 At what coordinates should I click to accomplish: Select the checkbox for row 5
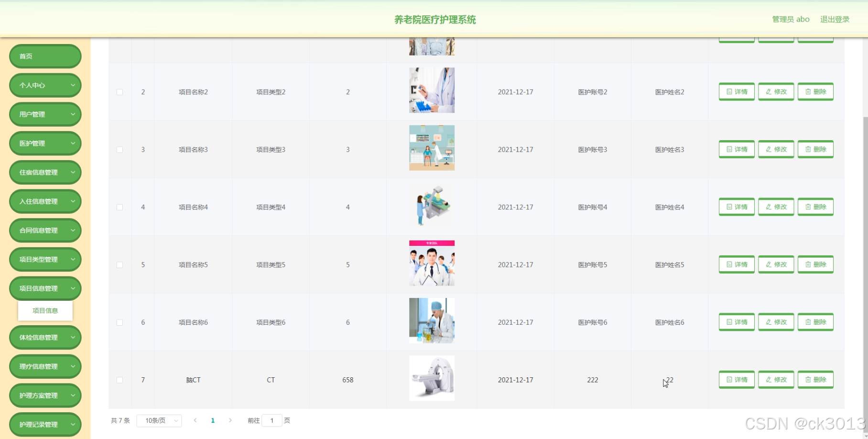tap(119, 265)
